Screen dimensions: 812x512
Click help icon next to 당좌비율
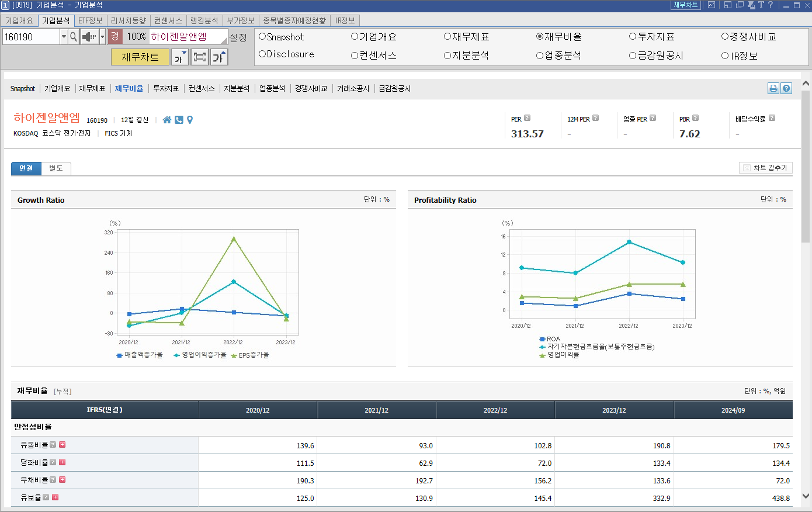tap(53, 462)
